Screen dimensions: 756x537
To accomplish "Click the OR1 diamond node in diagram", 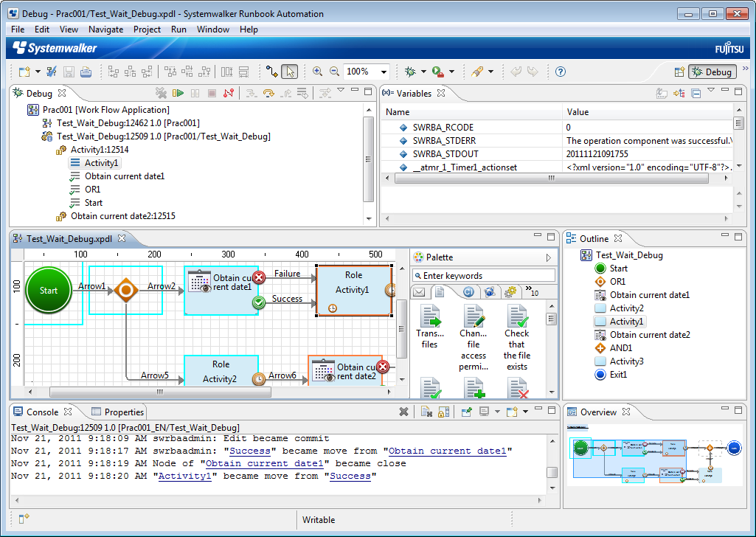I will 126,290.
